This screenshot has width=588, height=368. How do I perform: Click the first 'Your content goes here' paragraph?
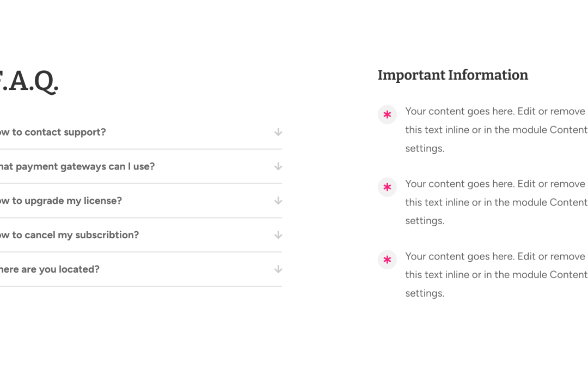click(497, 130)
